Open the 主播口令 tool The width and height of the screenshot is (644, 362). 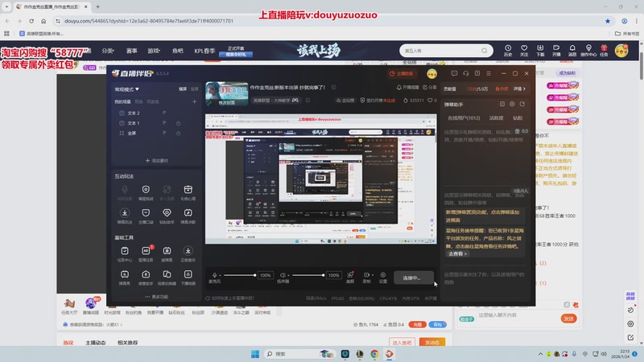pyautogui.click(x=146, y=216)
